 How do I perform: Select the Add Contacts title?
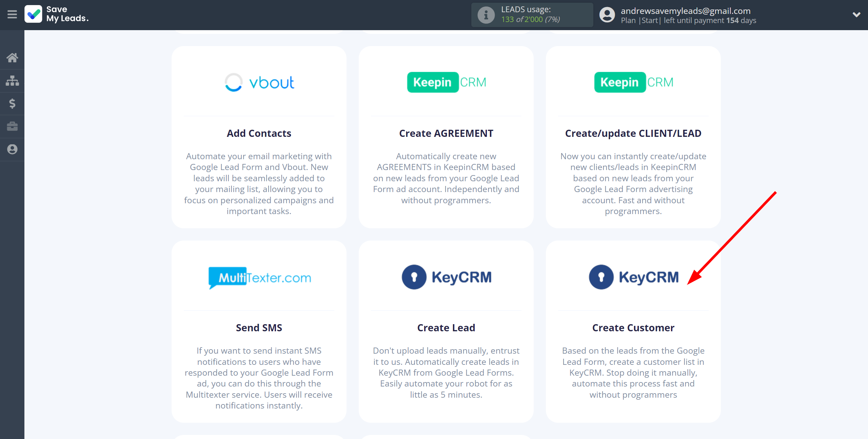tap(259, 133)
